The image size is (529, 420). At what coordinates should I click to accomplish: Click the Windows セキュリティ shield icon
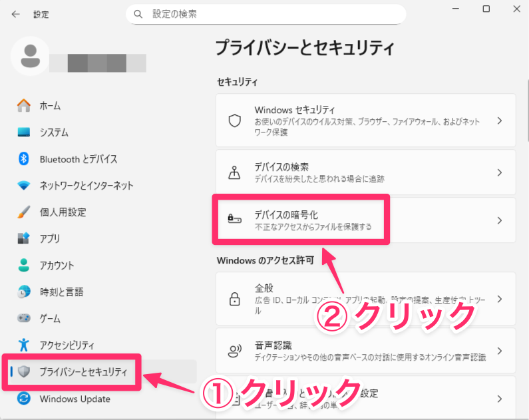click(234, 120)
